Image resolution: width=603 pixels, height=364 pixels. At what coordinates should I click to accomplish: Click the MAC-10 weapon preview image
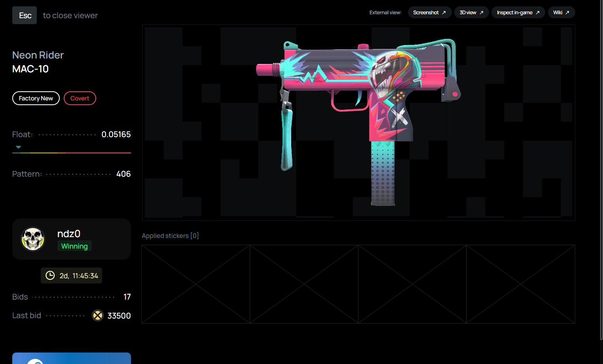pos(358,123)
